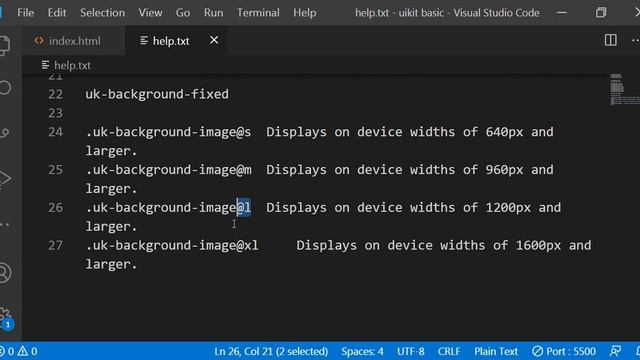Open the Accounts menu icon
Image resolution: width=640 pixels, height=360 pixels.
coord(5,273)
